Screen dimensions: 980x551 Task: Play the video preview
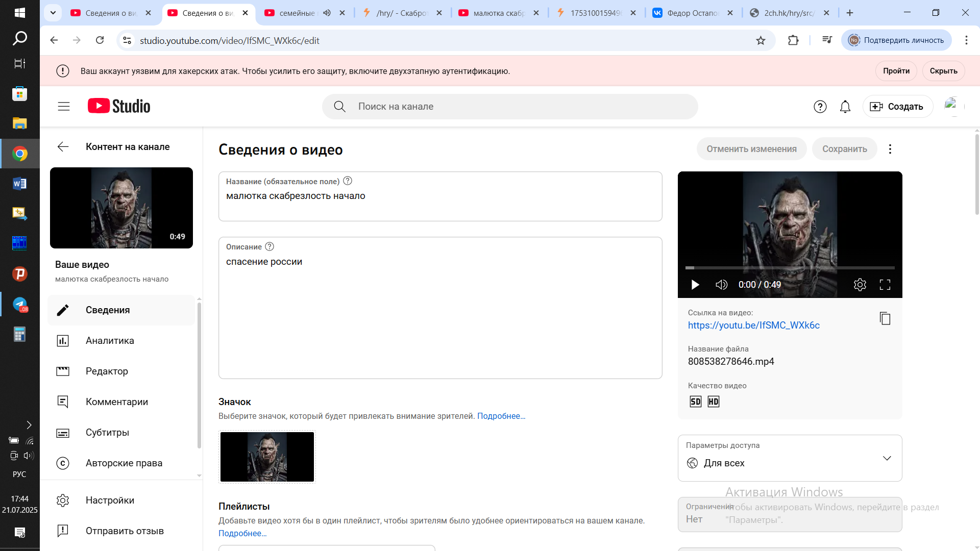(695, 285)
